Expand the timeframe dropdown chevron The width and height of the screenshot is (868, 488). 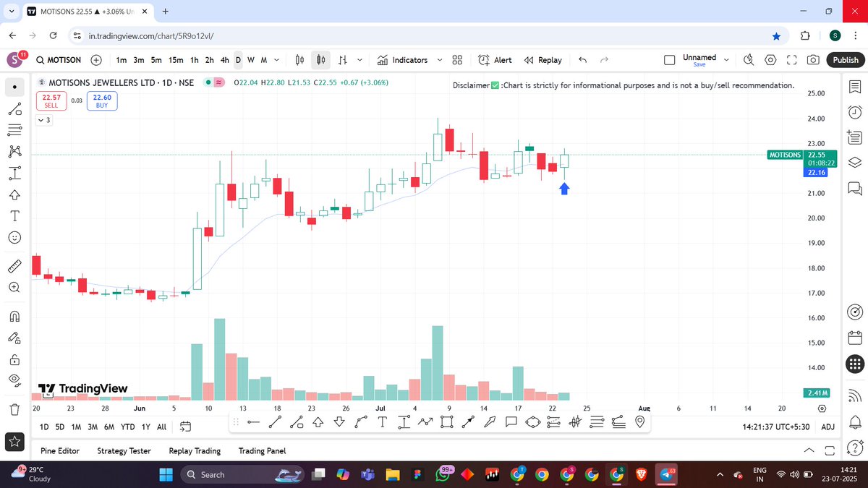pos(276,60)
